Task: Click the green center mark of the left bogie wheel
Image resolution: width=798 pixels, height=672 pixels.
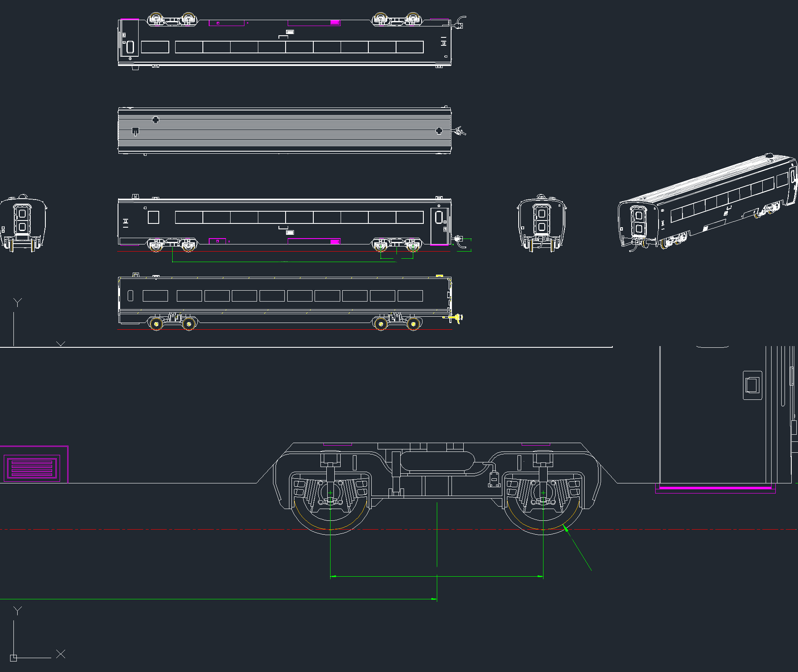Action: (x=331, y=493)
